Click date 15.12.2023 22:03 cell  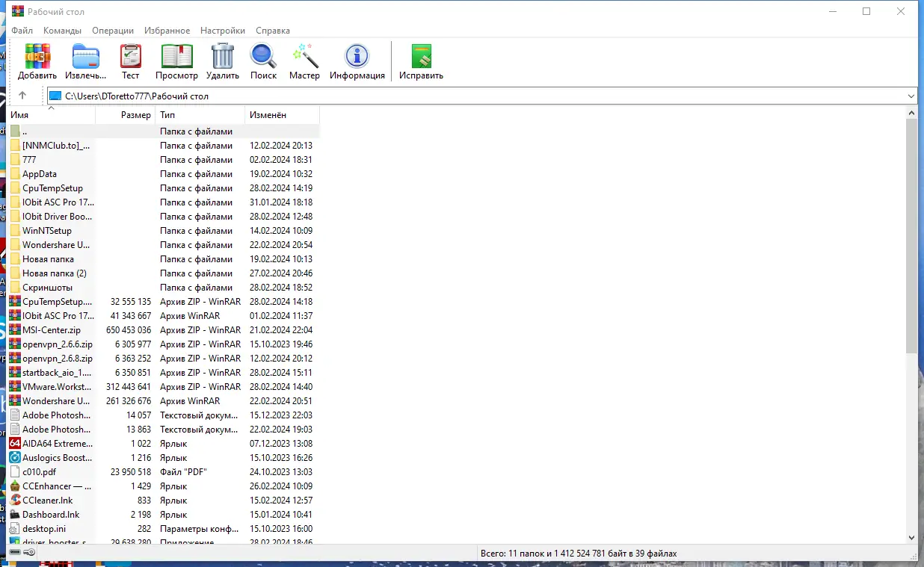pos(281,415)
